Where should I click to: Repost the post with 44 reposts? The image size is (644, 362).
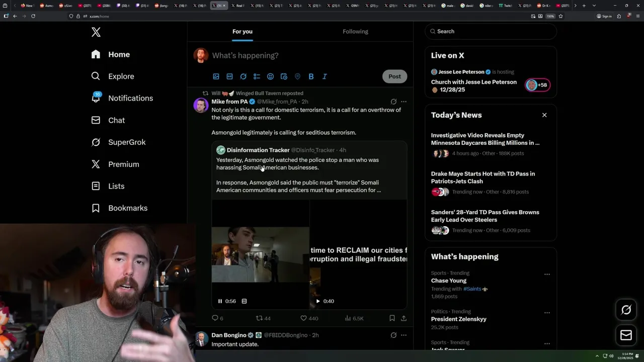click(263, 318)
